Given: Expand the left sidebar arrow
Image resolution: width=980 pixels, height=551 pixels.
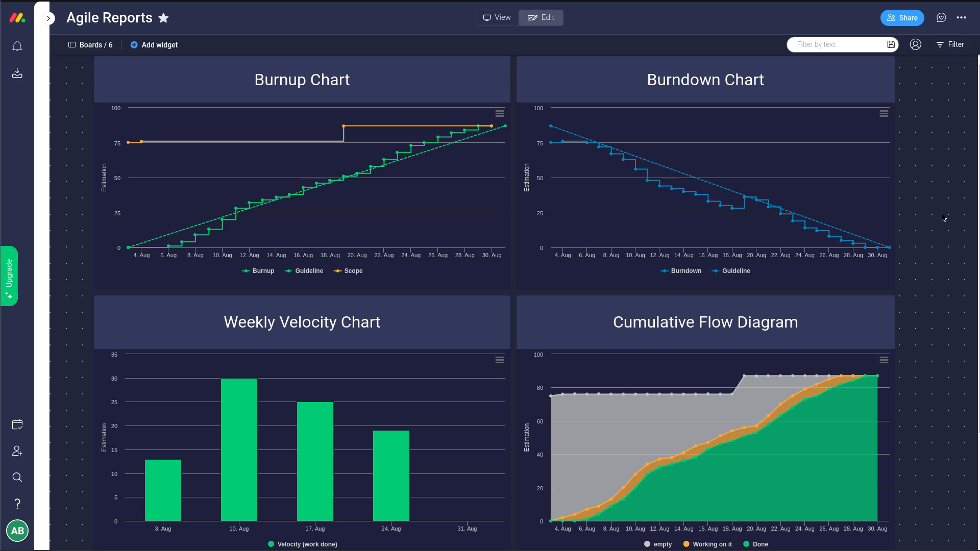Looking at the screenshot, I should 48,18.
